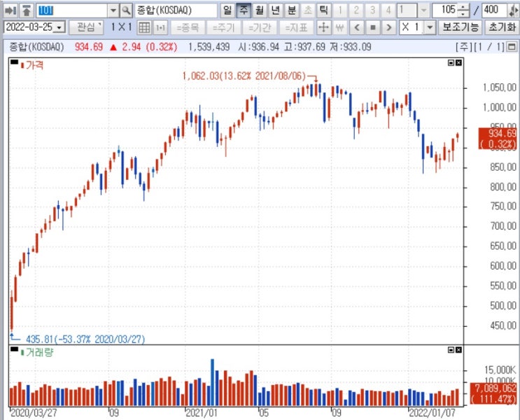Click the previous (left arrow) playback button
This screenshot has height=420, width=520.
tap(357, 27)
